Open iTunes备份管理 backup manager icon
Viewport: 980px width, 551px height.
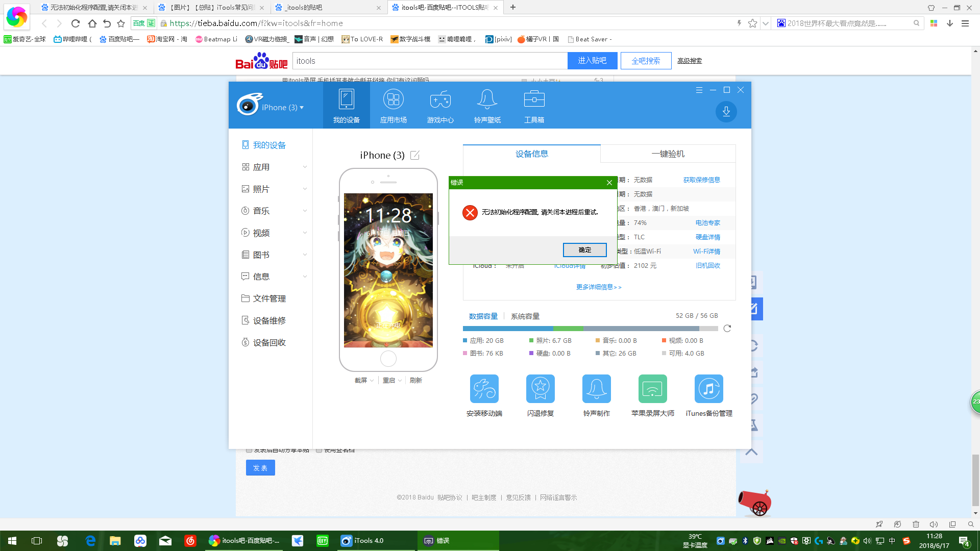point(708,389)
